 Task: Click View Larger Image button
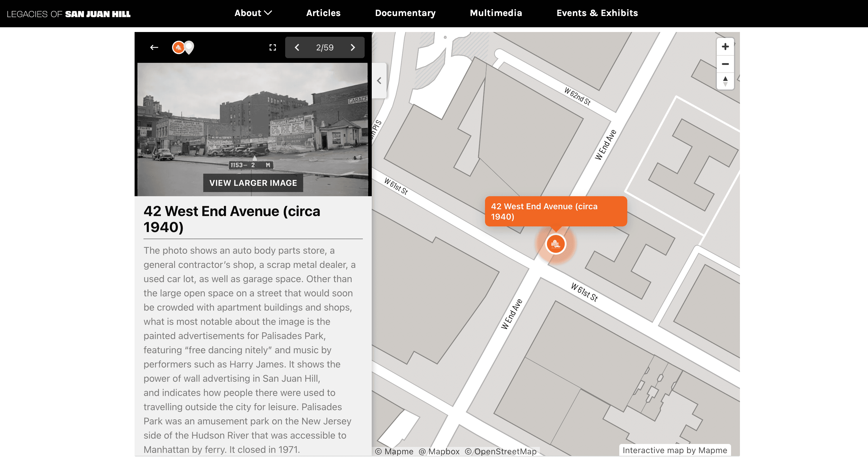click(x=253, y=183)
